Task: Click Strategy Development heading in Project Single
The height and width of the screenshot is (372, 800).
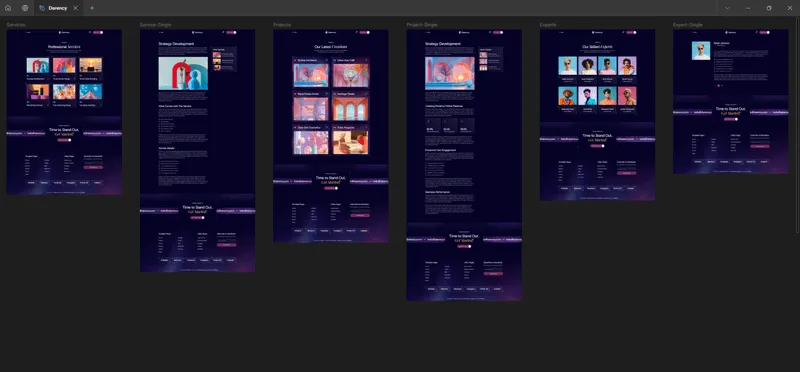Action: point(442,44)
